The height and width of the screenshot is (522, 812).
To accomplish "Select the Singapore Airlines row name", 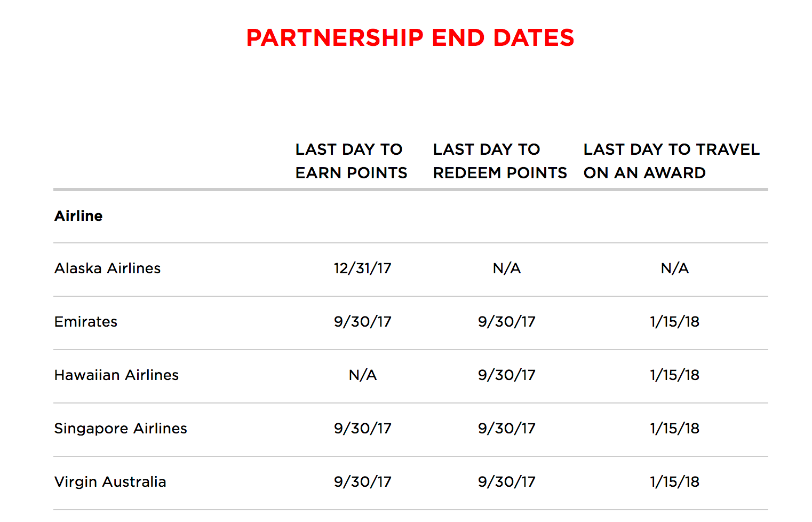I will pyautogui.click(x=121, y=428).
